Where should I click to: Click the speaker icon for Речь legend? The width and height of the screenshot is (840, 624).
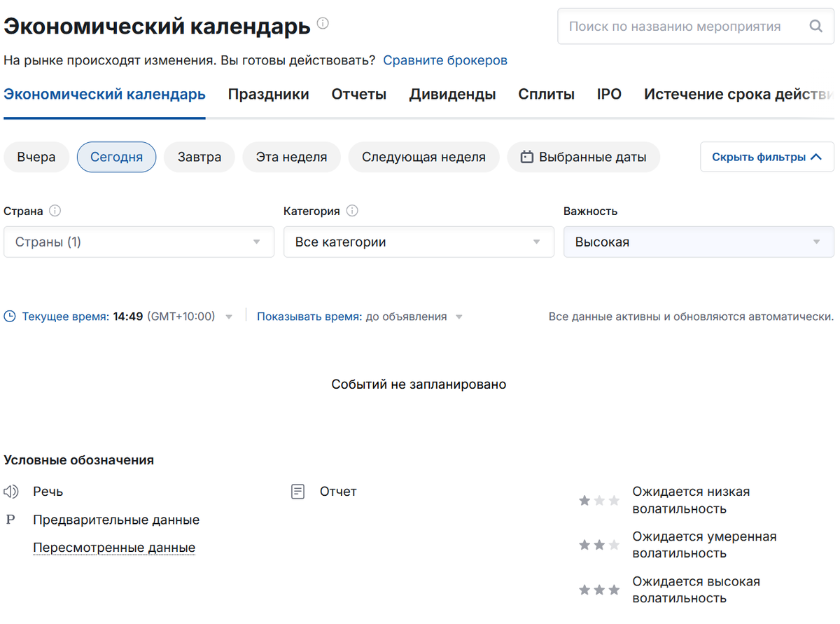[x=10, y=491]
